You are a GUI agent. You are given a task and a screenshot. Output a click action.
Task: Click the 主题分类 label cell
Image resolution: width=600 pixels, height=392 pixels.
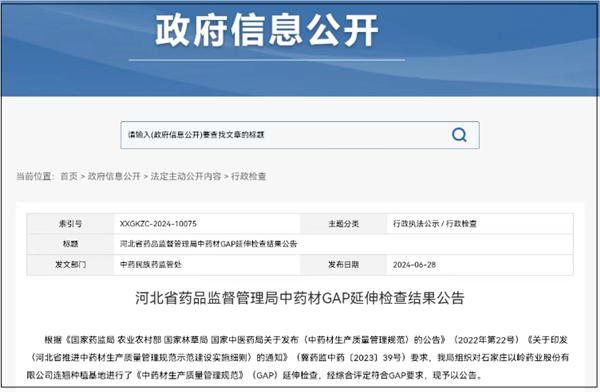click(344, 224)
